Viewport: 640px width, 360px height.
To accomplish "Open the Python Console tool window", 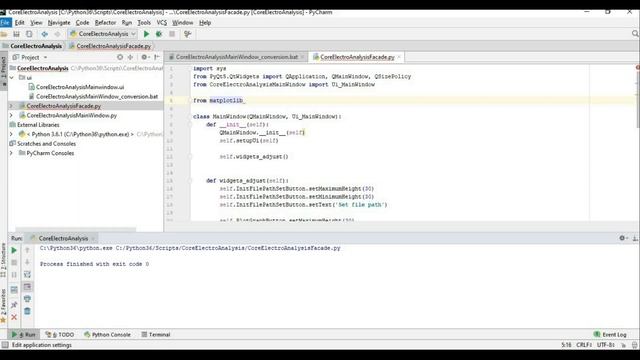I will 107,335.
